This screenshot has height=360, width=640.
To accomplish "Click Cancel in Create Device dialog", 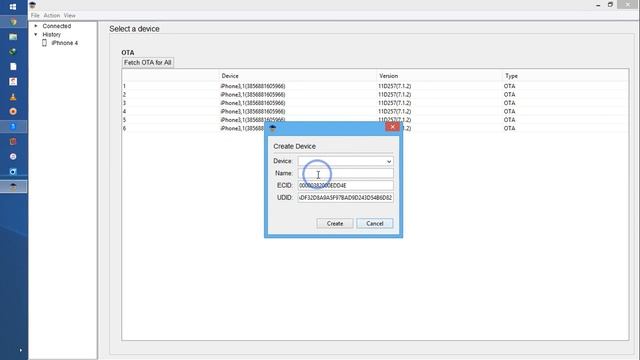I will click(x=375, y=223).
